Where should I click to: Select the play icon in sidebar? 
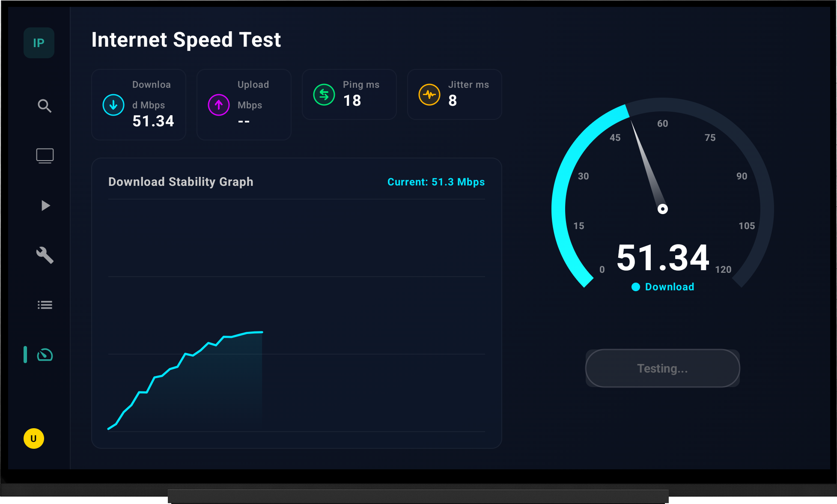[x=45, y=206]
